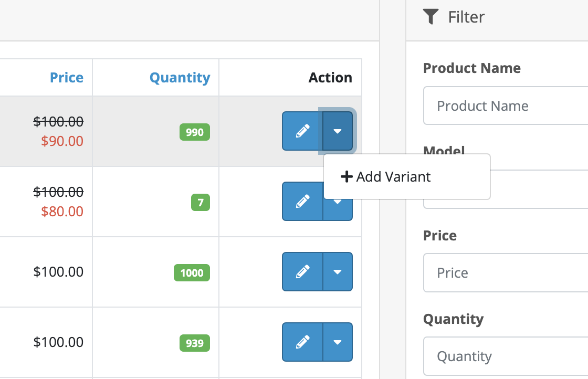Image resolution: width=588 pixels, height=379 pixels.
Task: Click the Price label in filter panel
Action: [440, 236]
